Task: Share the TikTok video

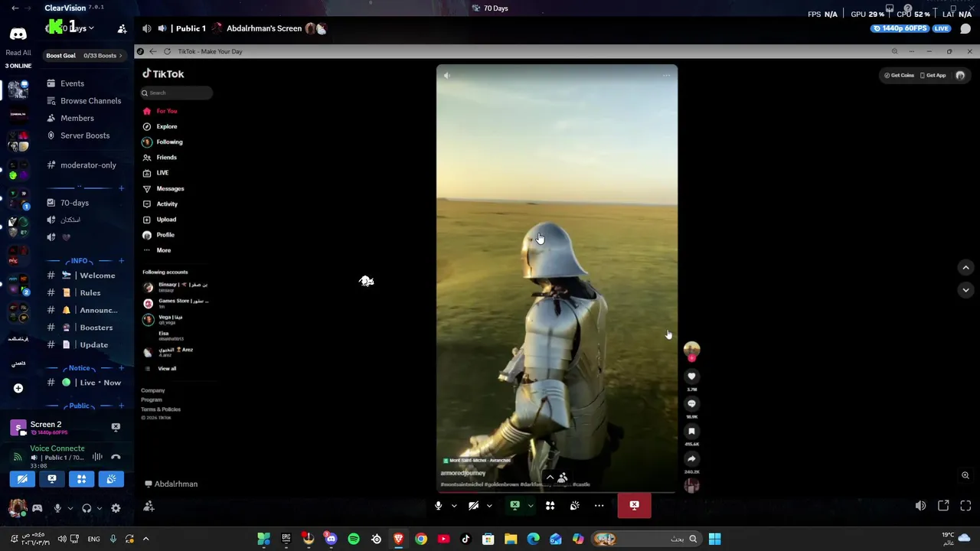Action: click(x=691, y=458)
